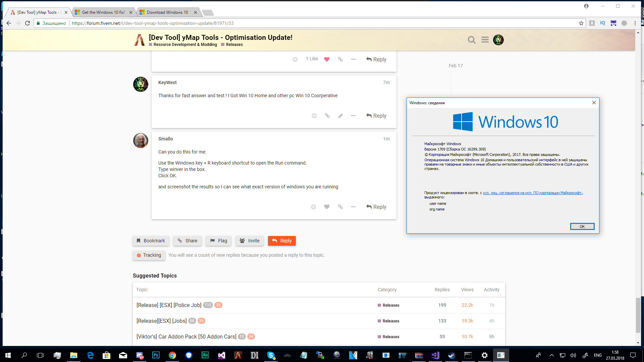
Task: Open the forum search
Action: (x=472, y=40)
